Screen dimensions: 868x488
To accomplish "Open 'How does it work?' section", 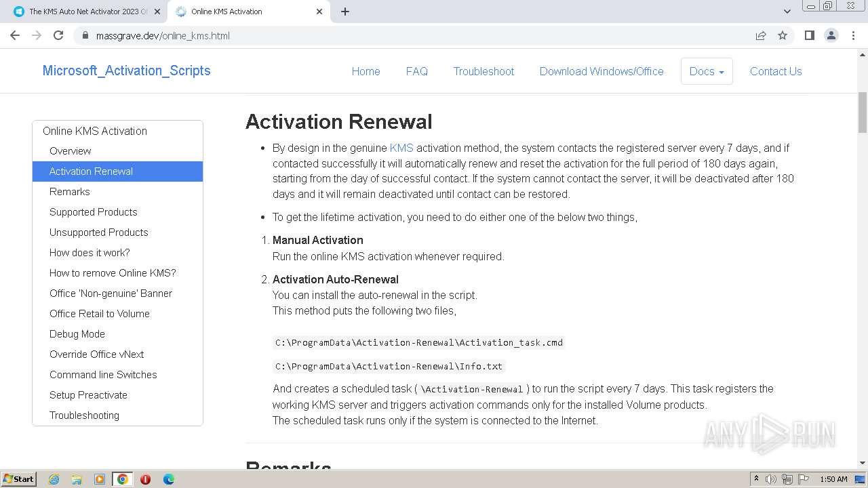I will click(117, 253).
